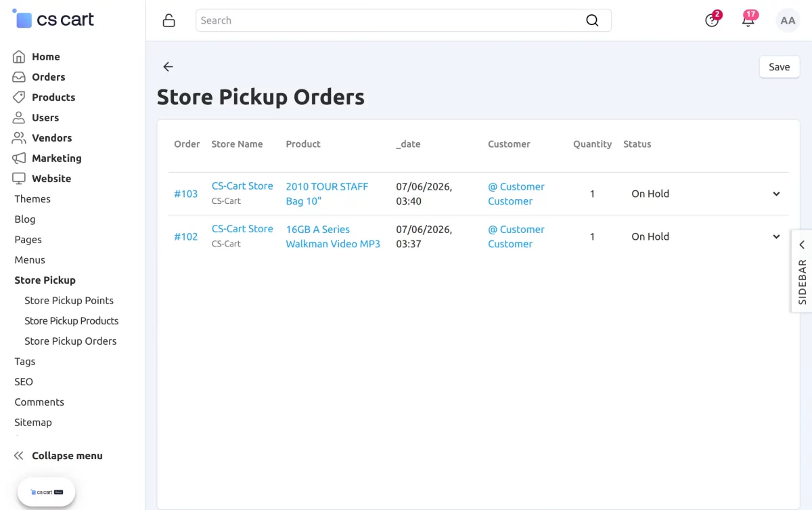Go to Sitemap submenu
The height and width of the screenshot is (510, 812).
pos(33,423)
